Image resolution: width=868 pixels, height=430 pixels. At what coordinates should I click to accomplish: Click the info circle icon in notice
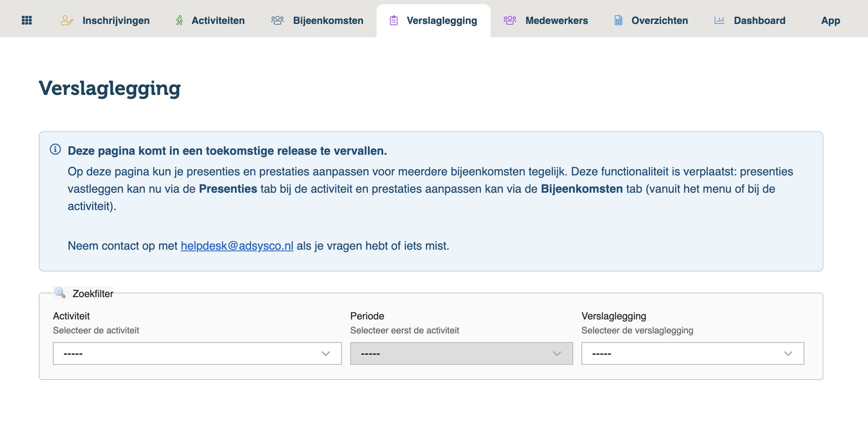click(x=55, y=149)
